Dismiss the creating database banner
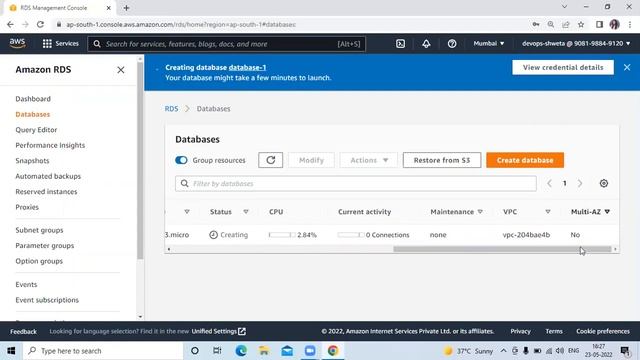 [627, 67]
